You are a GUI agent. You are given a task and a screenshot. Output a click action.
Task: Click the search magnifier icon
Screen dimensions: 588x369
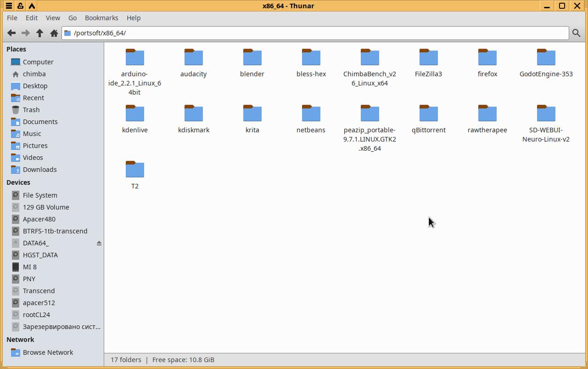(x=576, y=33)
